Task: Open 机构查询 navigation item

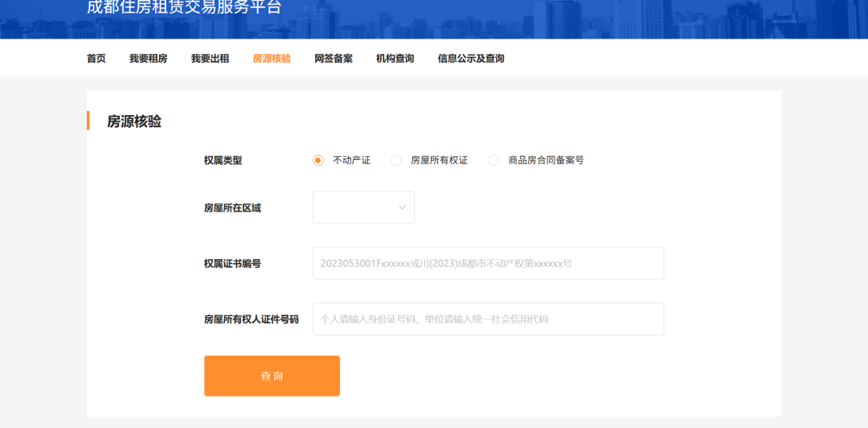Action: tap(395, 58)
